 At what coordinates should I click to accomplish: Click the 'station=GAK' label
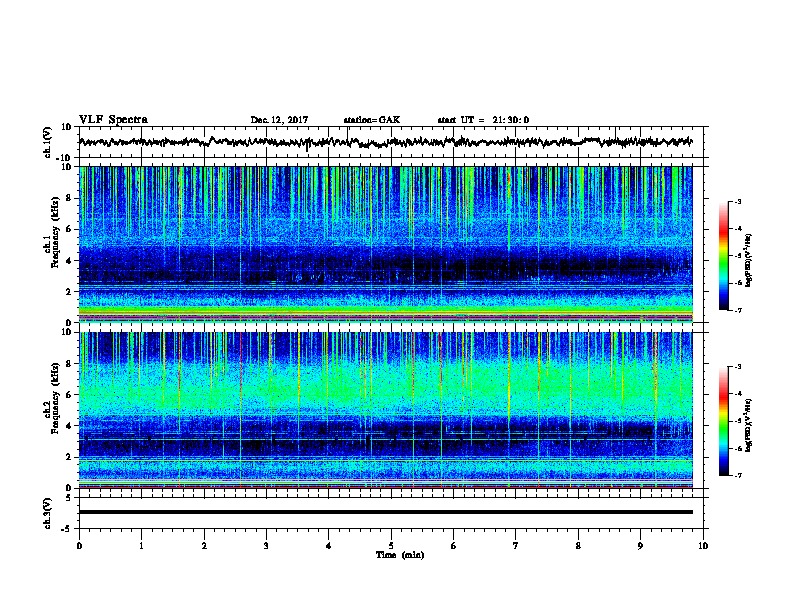tap(372, 120)
